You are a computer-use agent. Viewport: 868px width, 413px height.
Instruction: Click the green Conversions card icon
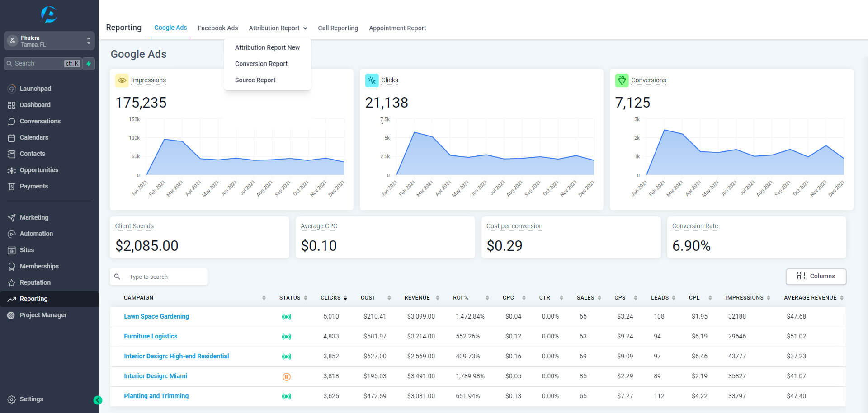click(x=622, y=80)
